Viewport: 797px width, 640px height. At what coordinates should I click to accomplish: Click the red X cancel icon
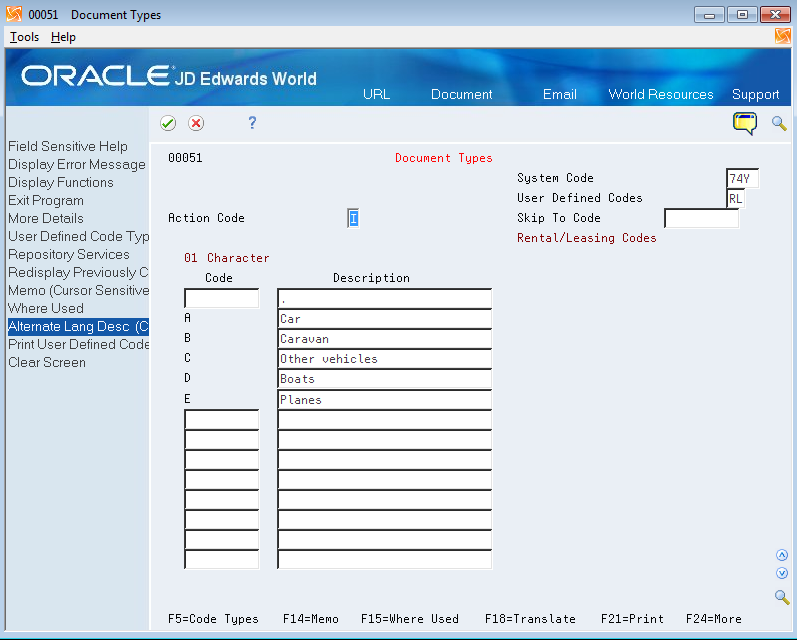pyautogui.click(x=196, y=123)
